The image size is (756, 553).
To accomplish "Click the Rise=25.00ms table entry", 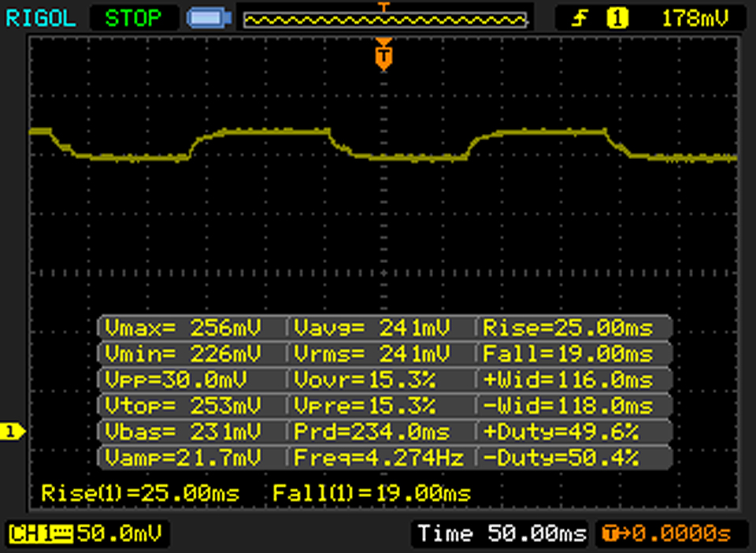I will [568, 328].
